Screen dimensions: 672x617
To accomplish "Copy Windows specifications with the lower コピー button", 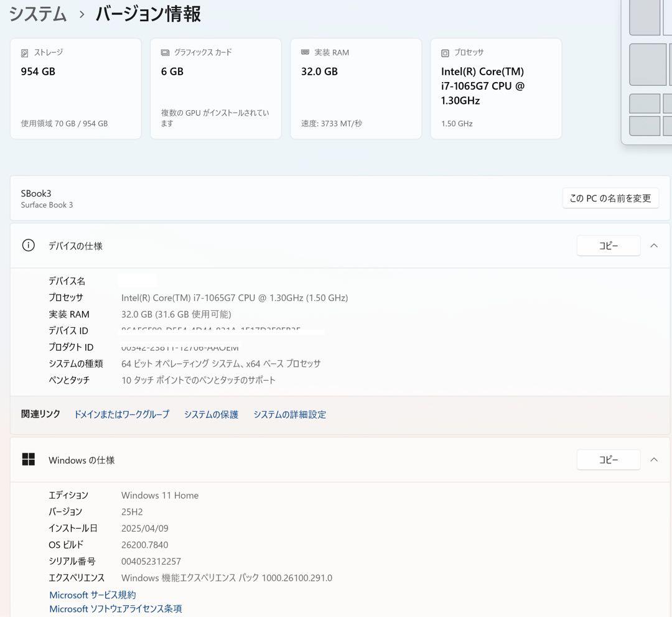I will (x=609, y=460).
